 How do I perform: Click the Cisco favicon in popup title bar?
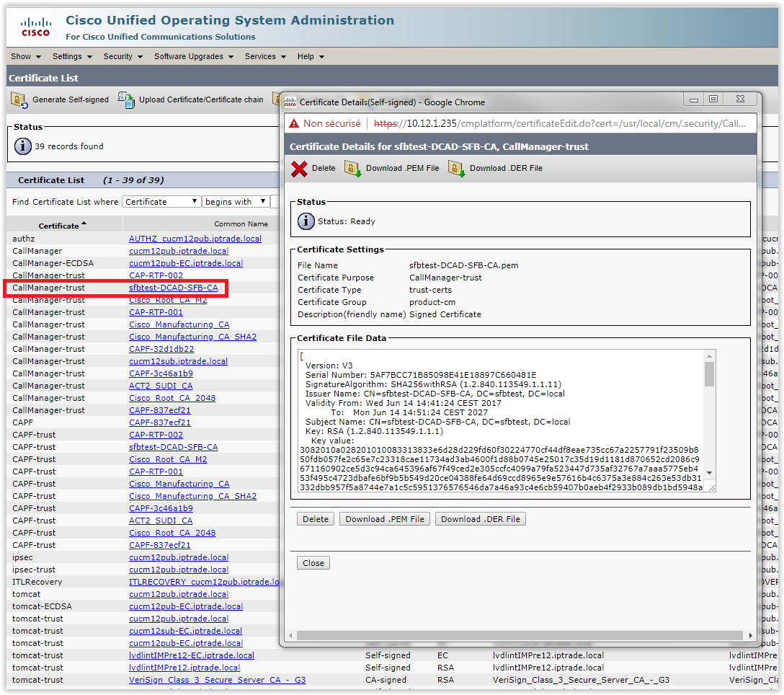[290, 102]
